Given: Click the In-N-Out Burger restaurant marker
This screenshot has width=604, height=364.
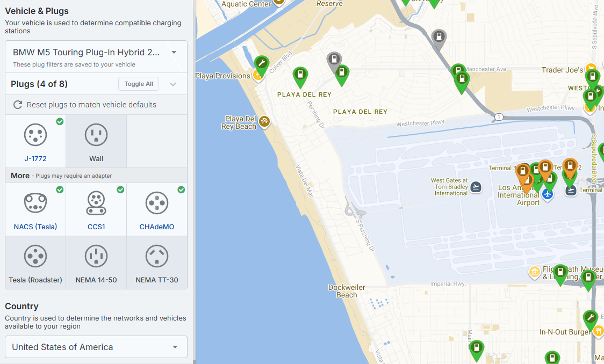Looking at the screenshot, I should [598, 332].
